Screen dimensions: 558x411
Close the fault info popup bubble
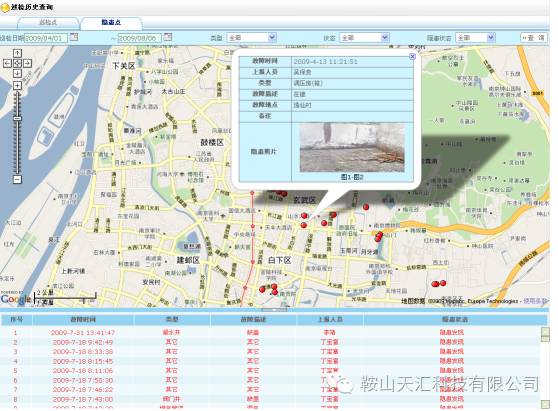(x=412, y=56)
